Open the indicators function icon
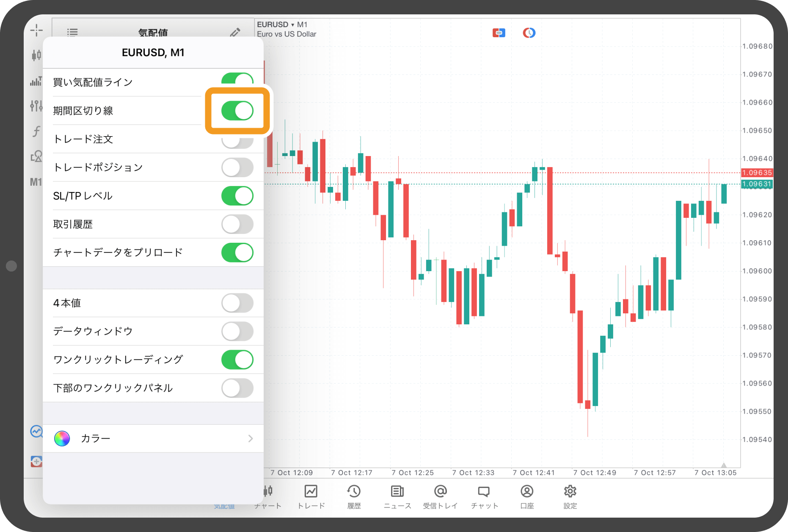This screenshot has height=532, width=788. [x=36, y=131]
